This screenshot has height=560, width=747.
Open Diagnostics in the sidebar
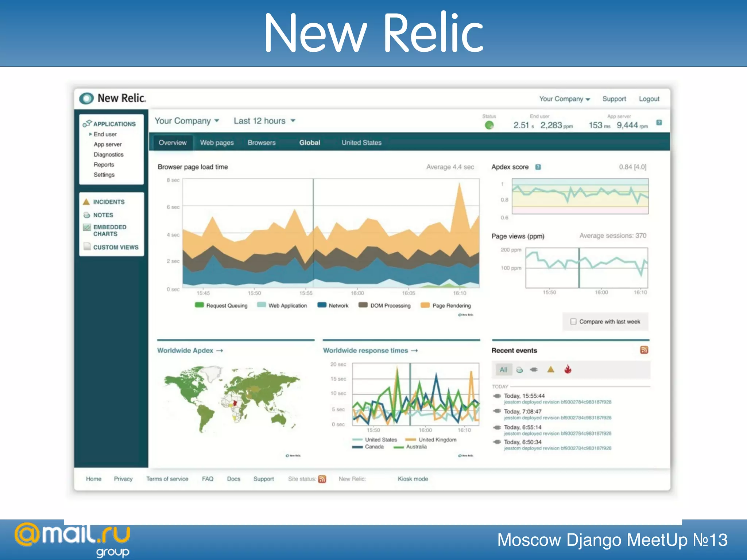pos(109,155)
